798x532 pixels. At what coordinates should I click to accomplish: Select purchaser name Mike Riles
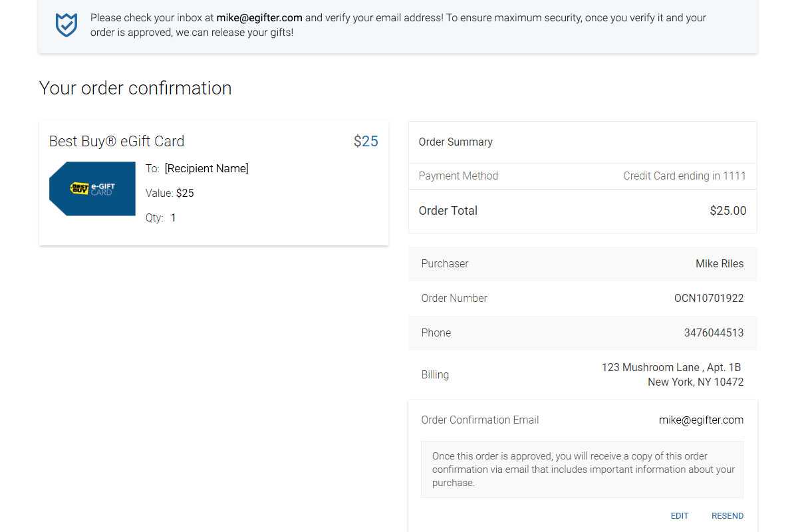tap(720, 264)
